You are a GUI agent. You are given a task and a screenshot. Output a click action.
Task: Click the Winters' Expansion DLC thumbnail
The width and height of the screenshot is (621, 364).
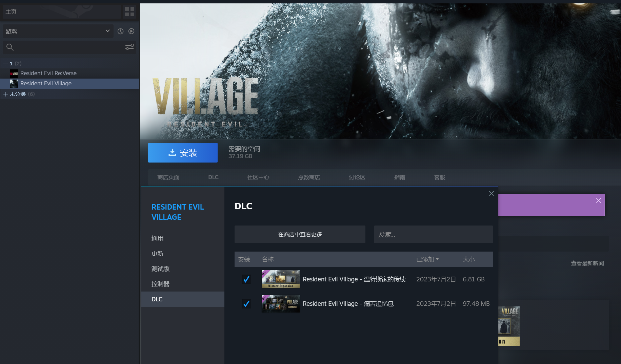280,279
